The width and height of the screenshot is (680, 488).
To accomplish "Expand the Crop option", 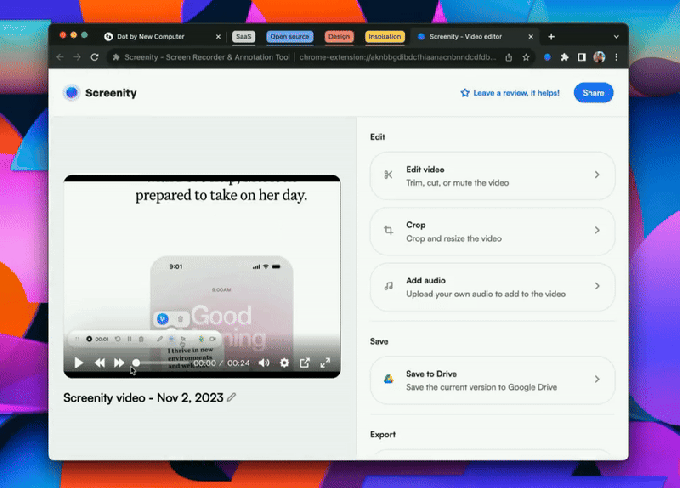I will coord(491,232).
